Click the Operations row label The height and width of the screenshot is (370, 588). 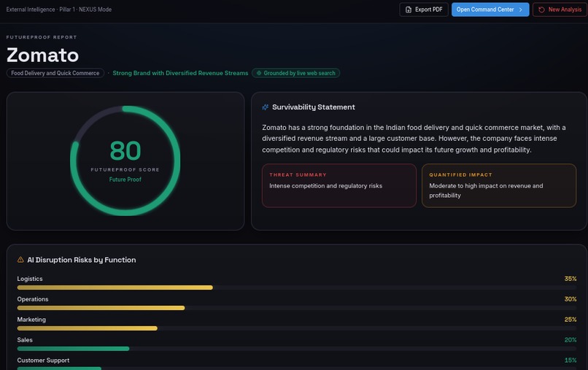tap(33, 299)
